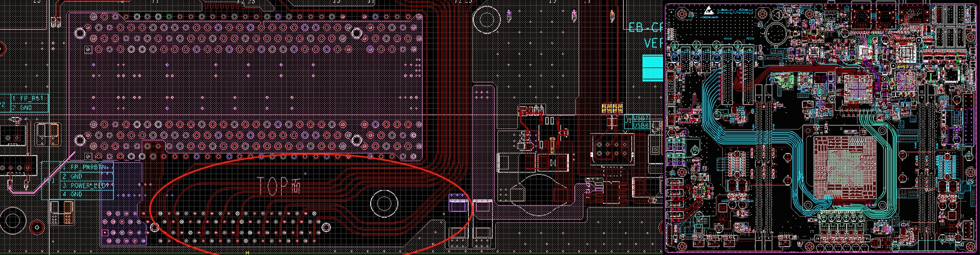Open the full-board overview on the right
The height and width of the screenshot is (255, 980).
(821, 127)
